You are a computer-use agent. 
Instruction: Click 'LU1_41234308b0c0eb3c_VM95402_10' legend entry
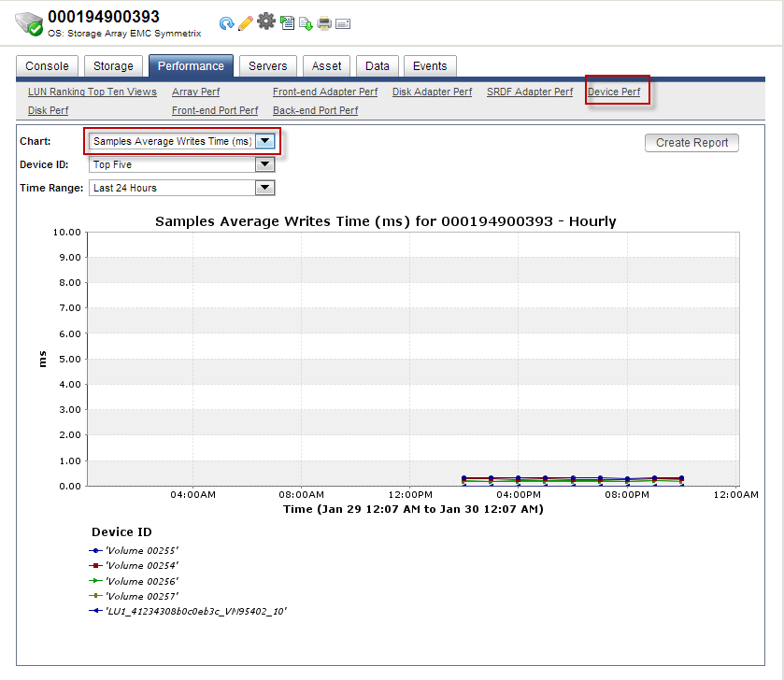click(x=188, y=611)
